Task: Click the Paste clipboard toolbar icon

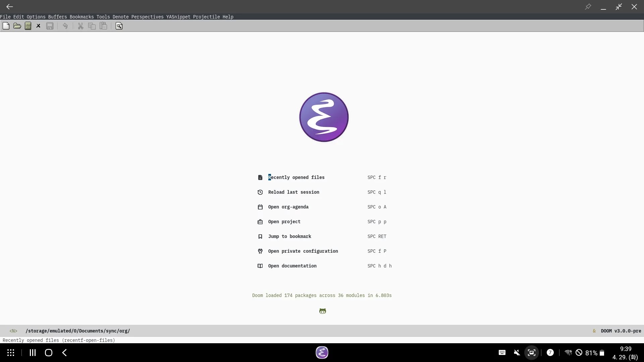Action: 103,26
